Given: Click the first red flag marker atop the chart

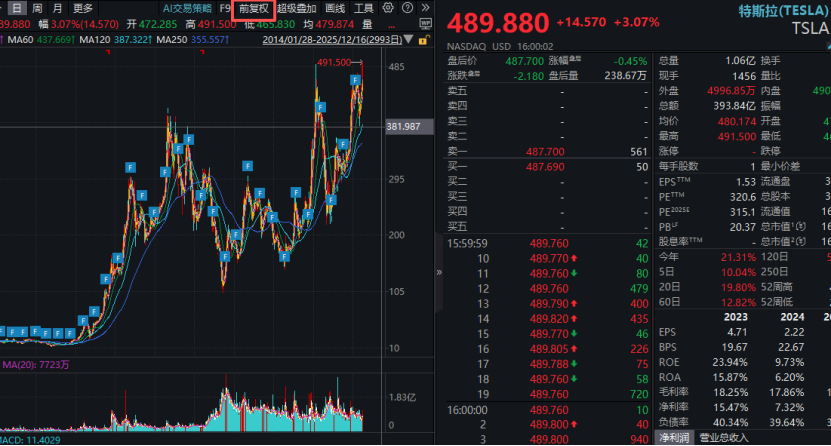Looking at the screenshot, I should point(108,52).
